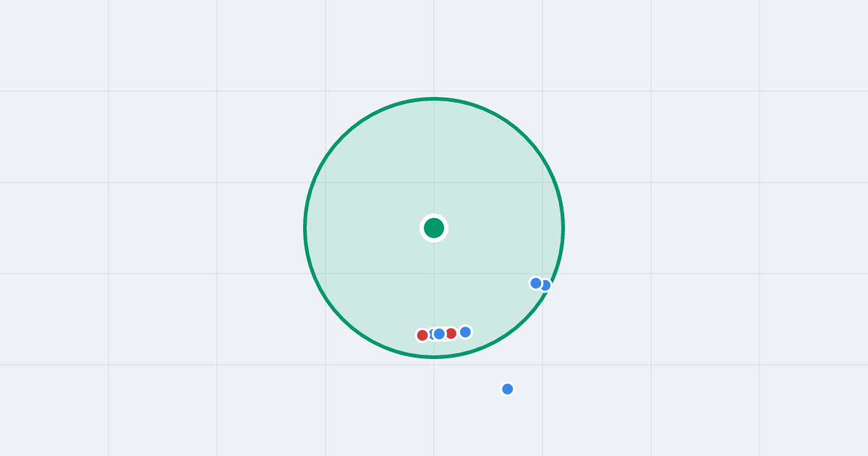Image resolution: width=868 pixels, height=456 pixels.
Task: Select the red dot right of the overlapping blue dots
Action: tap(451, 334)
